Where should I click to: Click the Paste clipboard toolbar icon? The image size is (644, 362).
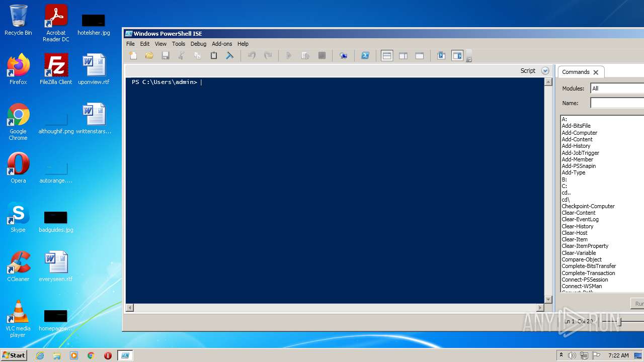(x=214, y=56)
